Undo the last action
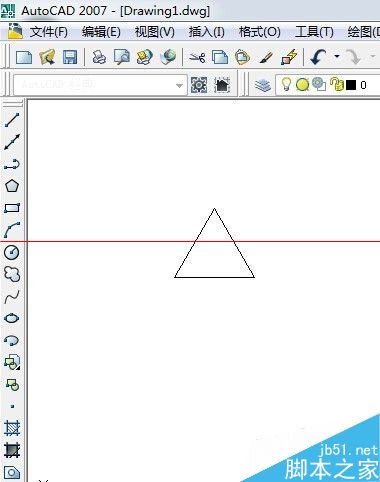Image resolution: width=380 pixels, height=482 pixels. click(x=318, y=57)
